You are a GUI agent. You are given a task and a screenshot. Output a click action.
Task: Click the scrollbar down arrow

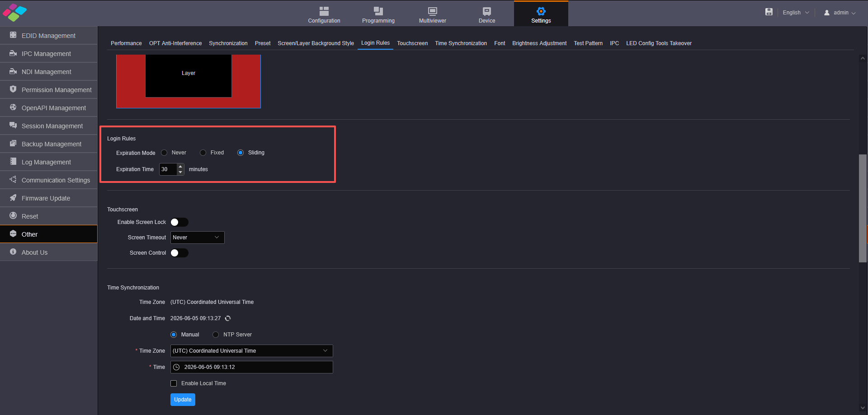coord(863,408)
